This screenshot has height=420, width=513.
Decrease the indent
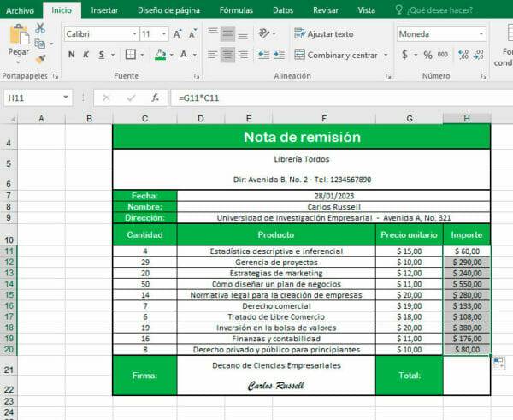tap(263, 55)
